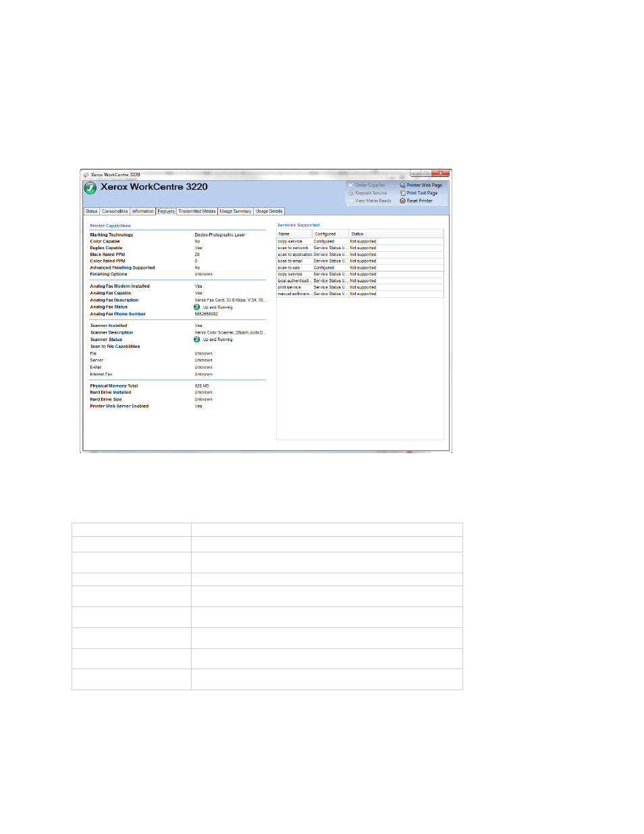This screenshot has height=834, width=644.
Task: Click the Marking Technology label
Action: [x=111, y=235]
